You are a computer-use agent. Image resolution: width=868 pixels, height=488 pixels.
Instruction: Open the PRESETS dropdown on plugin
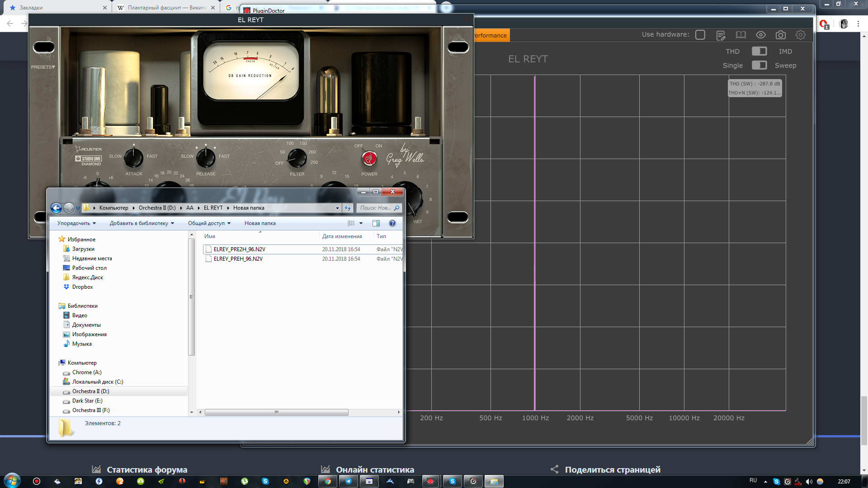43,67
